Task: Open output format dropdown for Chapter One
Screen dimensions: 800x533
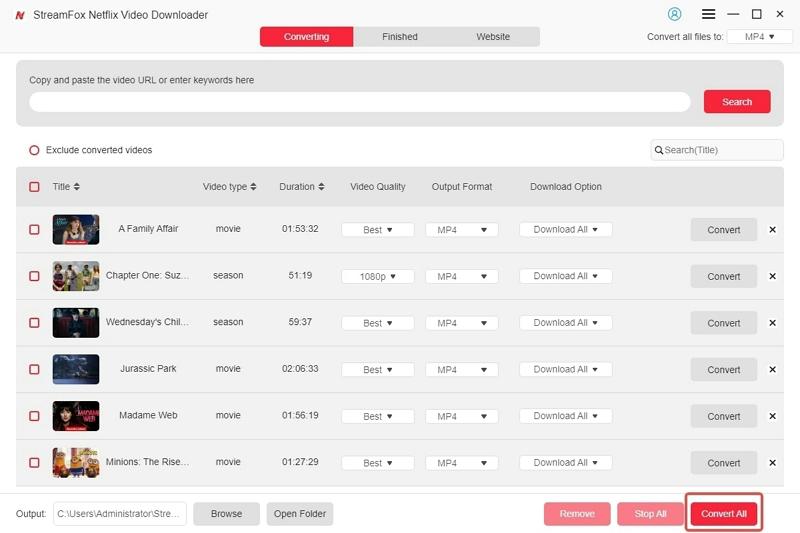Action: (462, 276)
